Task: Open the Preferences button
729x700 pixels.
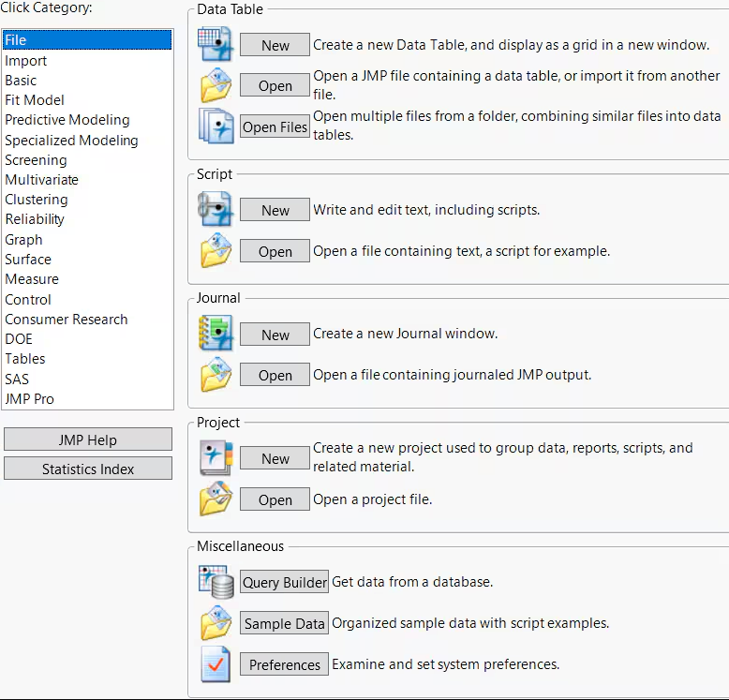Action: (284, 664)
